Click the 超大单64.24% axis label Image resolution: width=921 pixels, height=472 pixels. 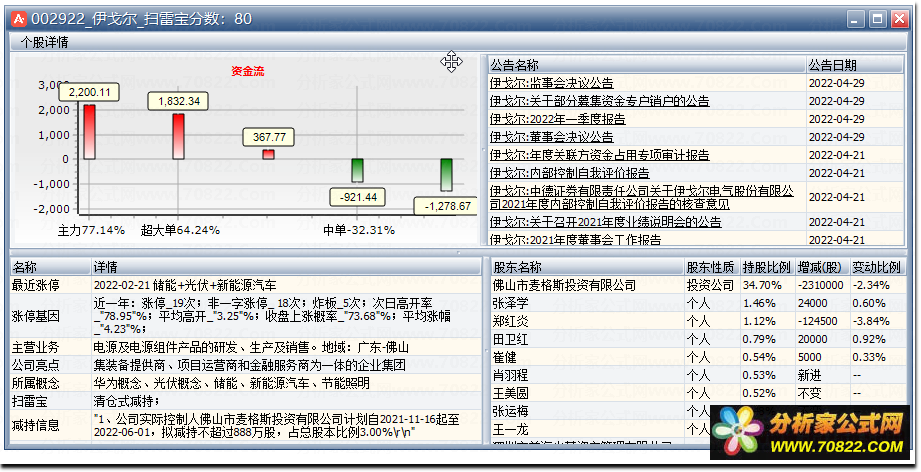[180, 230]
